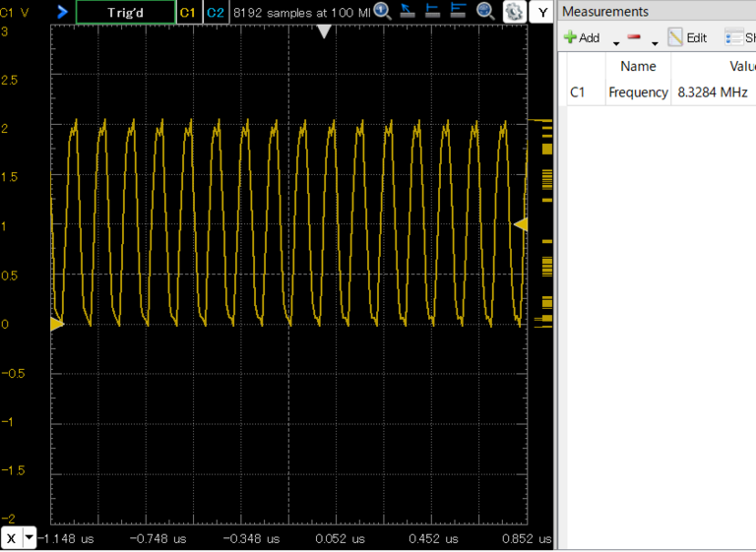Click the trigger level arrow on right edge
The image size is (756, 552).
tap(521, 224)
